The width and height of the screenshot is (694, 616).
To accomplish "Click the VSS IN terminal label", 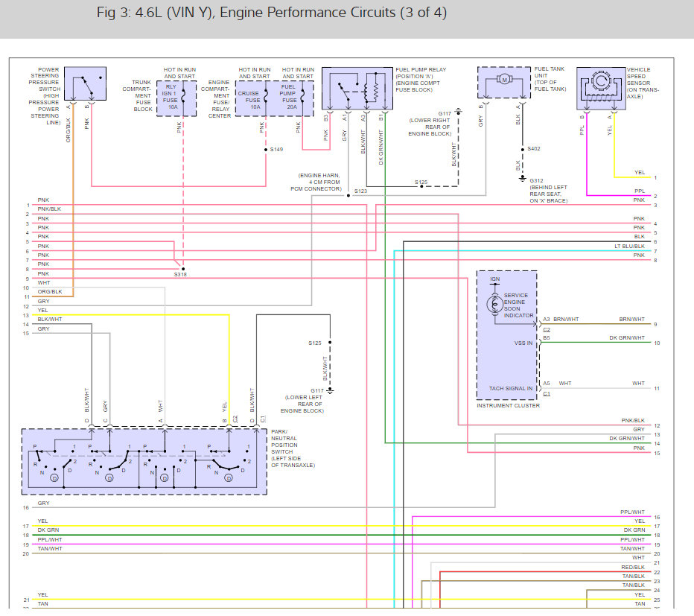I will pyautogui.click(x=523, y=343).
